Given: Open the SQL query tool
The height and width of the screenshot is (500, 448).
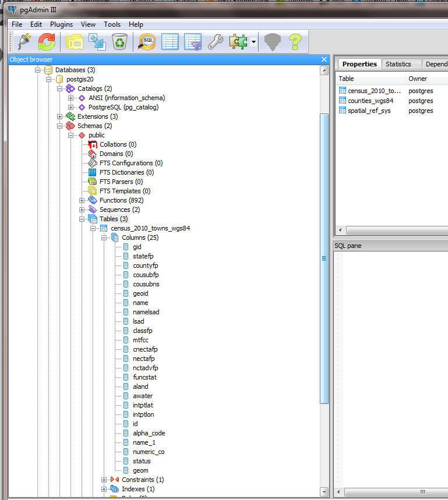Looking at the screenshot, I should pyautogui.click(x=147, y=42).
